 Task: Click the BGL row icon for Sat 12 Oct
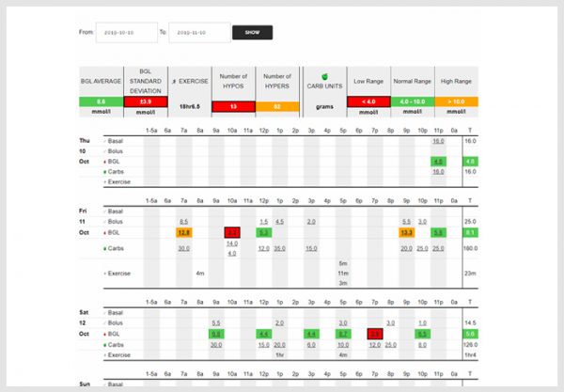pos(105,335)
